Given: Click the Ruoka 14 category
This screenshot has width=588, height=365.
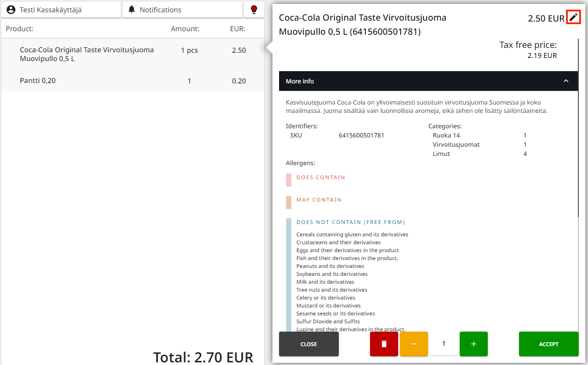Looking at the screenshot, I should click(x=446, y=135).
